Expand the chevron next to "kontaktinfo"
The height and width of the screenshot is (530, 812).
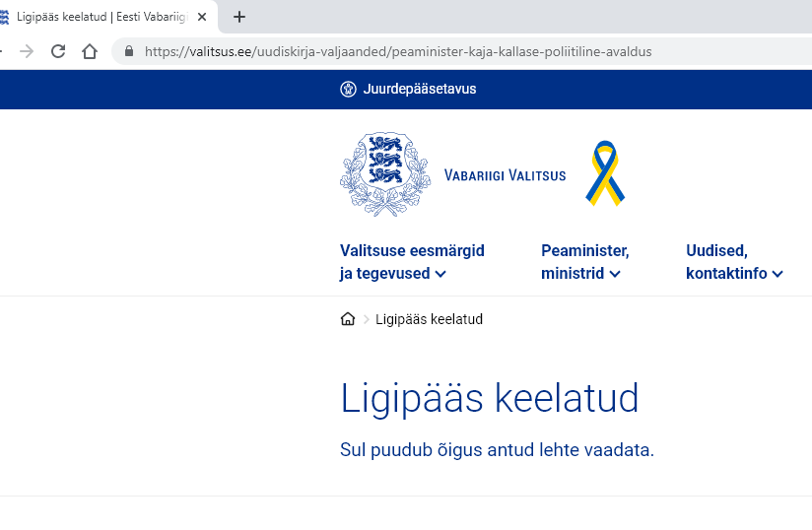[778, 275]
